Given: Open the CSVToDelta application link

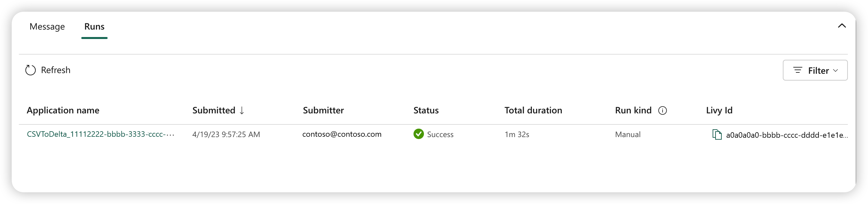Looking at the screenshot, I should pyautogui.click(x=100, y=134).
